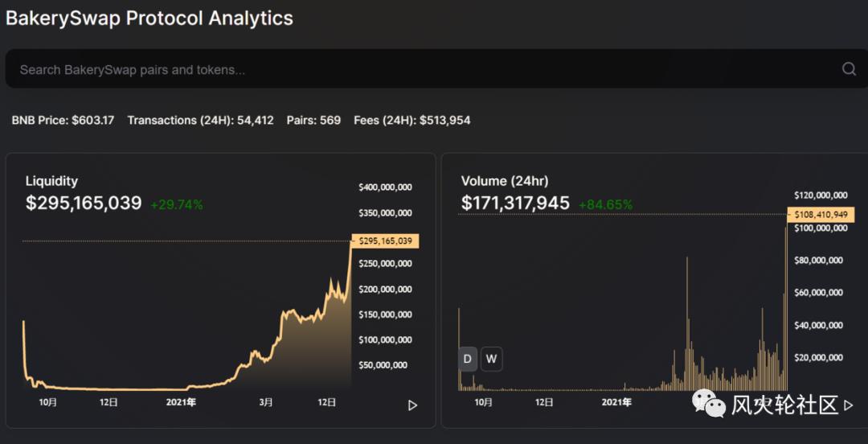This screenshot has height=444, width=868.
Task: Switch Volume chart to weekly (W)
Action: tap(492, 359)
